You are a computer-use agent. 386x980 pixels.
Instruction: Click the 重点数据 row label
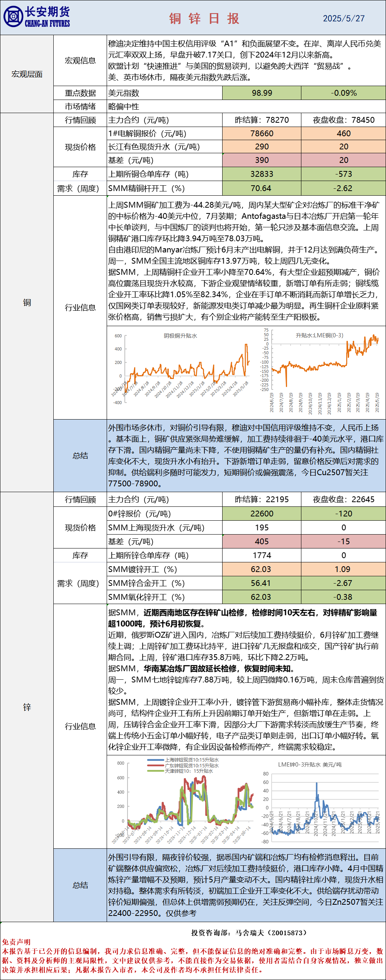point(80,93)
